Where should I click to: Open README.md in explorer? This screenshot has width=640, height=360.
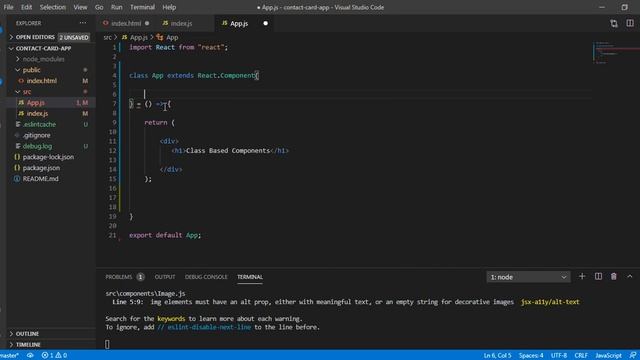coord(40,178)
